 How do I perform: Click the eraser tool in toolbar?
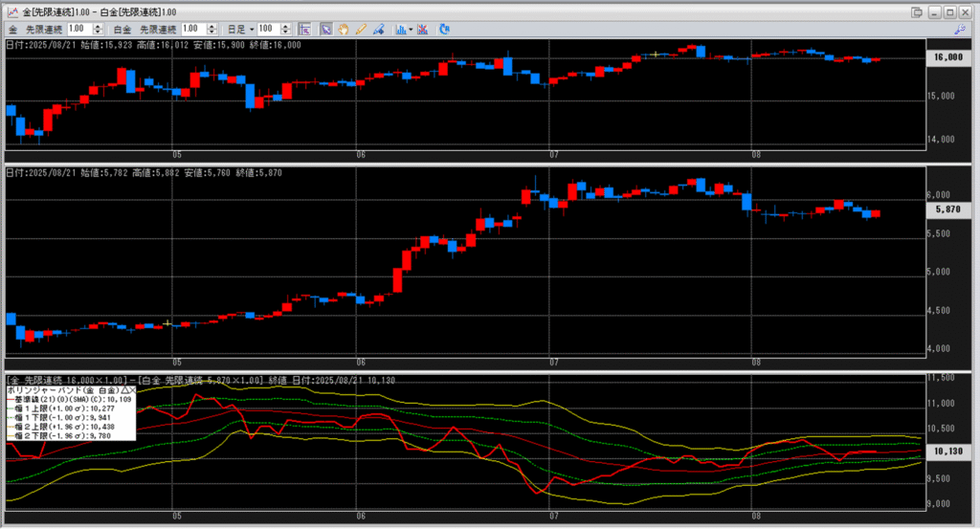379,30
